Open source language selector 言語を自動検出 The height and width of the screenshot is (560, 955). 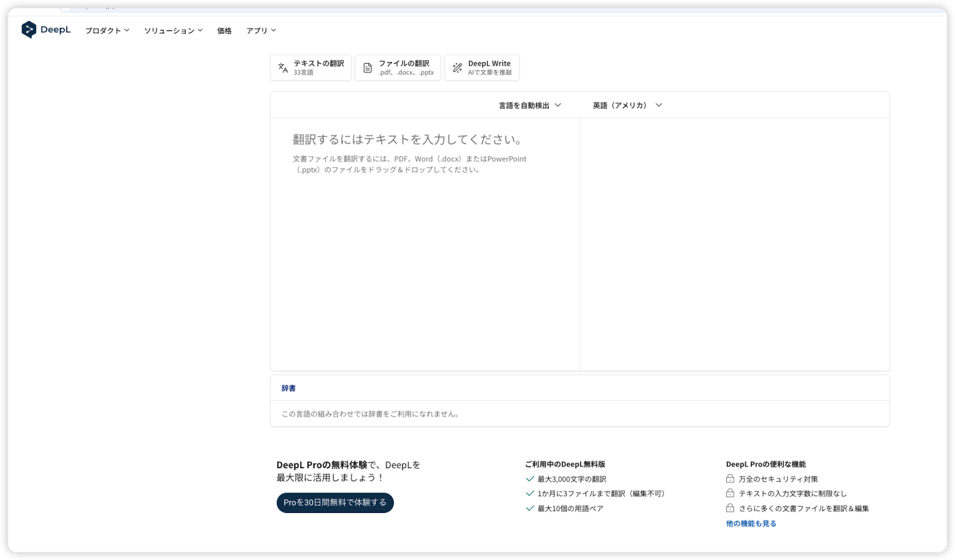pos(530,106)
